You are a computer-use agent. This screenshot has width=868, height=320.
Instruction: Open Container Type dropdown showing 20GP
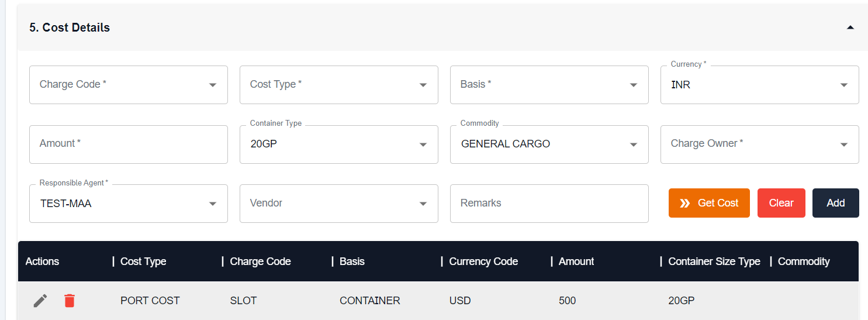coord(339,144)
